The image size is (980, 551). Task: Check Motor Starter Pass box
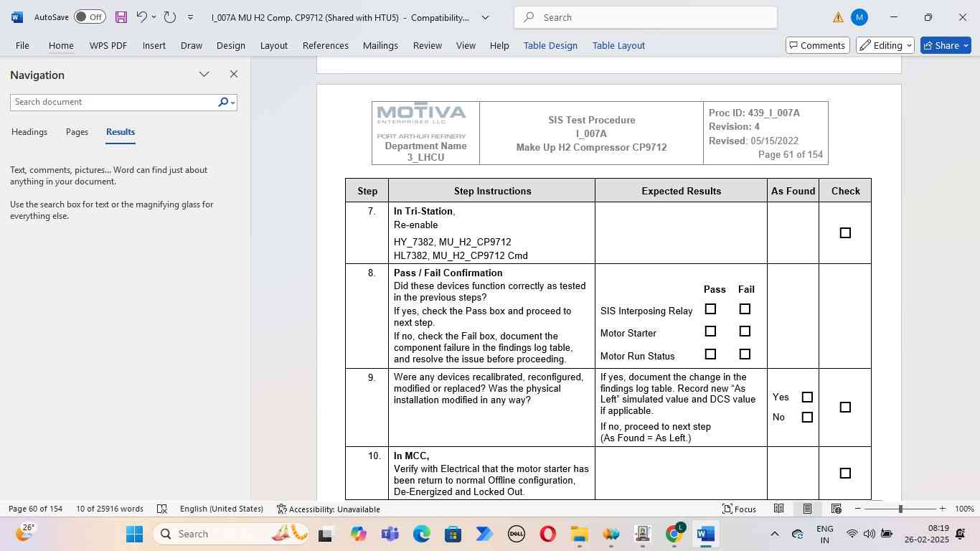pyautogui.click(x=710, y=331)
